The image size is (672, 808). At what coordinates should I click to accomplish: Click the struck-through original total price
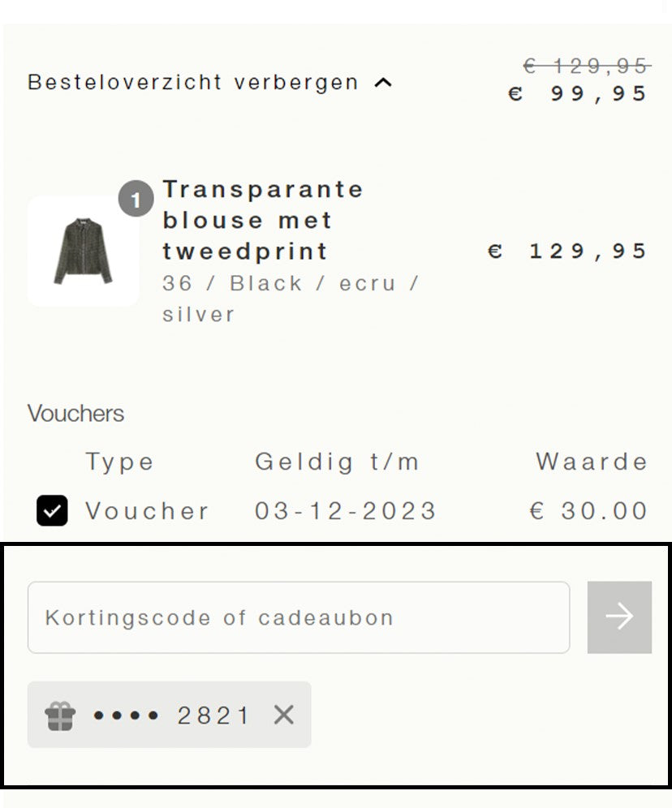tap(585, 66)
